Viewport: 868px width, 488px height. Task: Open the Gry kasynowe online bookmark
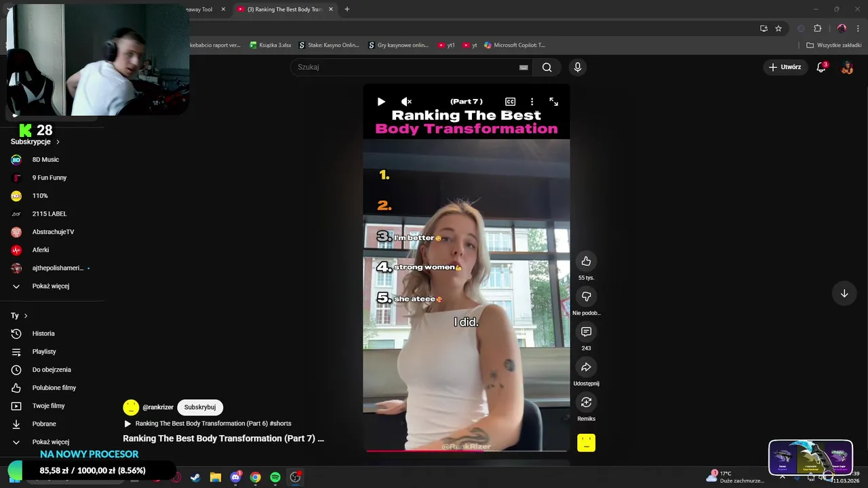pyautogui.click(x=398, y=45)
